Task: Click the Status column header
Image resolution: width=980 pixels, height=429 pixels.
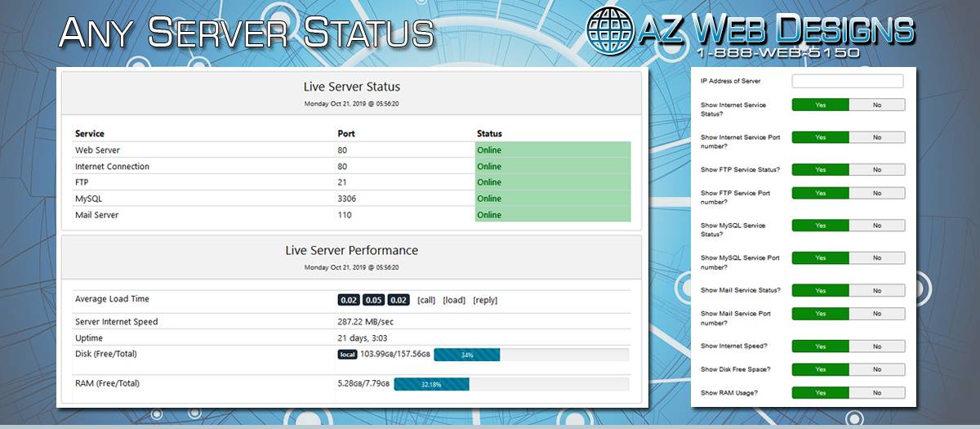Action: [489, 133]
